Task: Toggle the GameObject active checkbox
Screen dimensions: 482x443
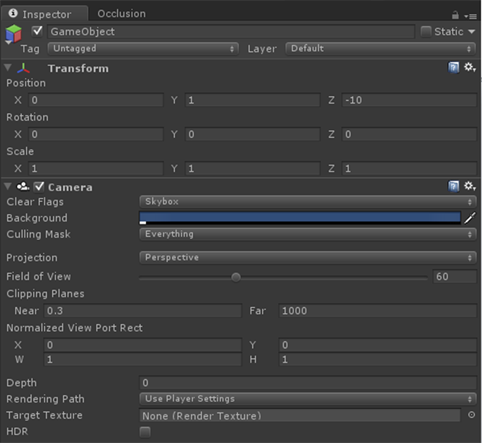Action: [x=37, y=31]
